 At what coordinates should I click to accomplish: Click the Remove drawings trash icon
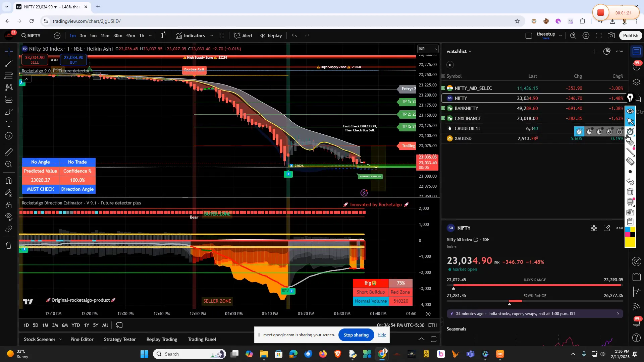8,245
